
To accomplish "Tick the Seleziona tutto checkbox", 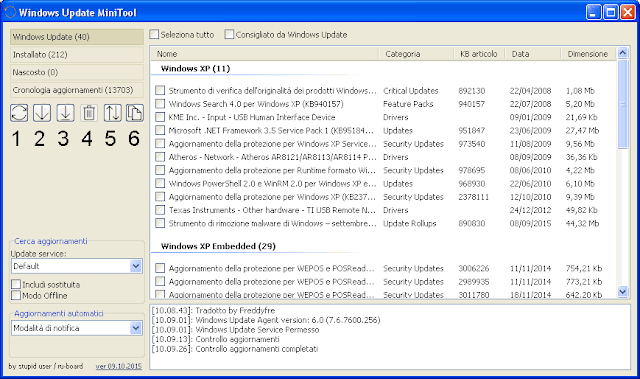I will [x=154, y=34].
